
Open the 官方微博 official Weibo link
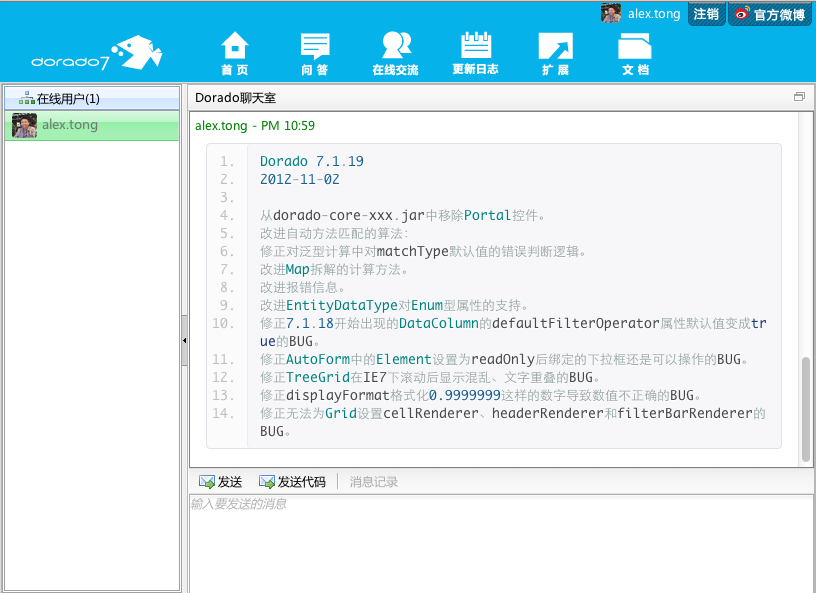769,14
